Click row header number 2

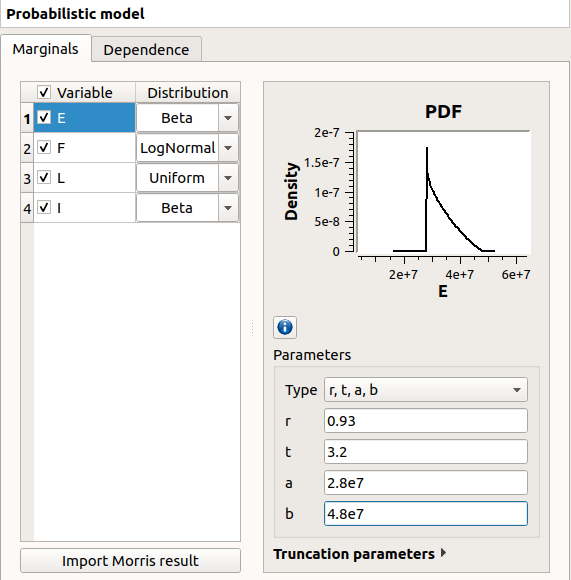(x=27, y=148)
